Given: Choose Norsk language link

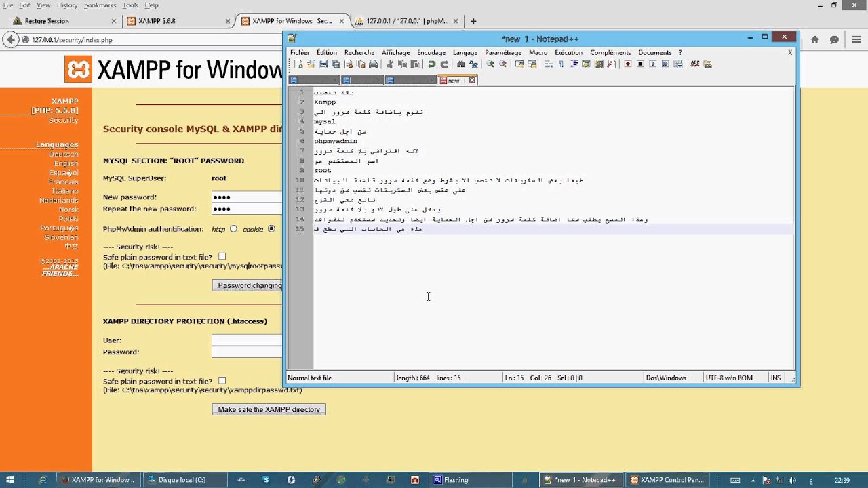Looking at the screenshot, I should coord(68,209).
